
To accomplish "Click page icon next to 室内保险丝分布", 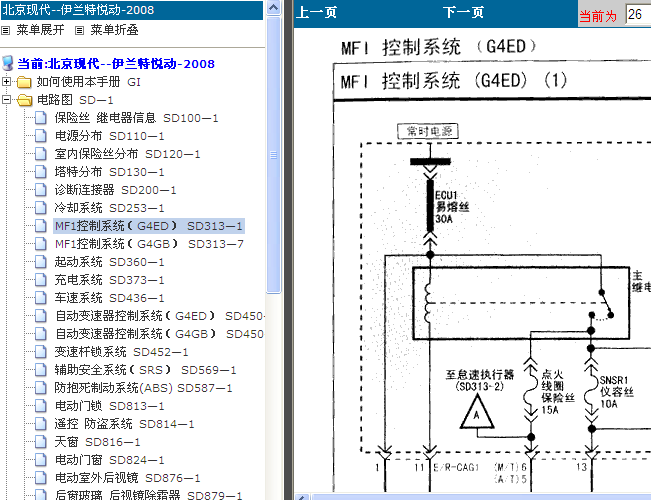I will pyautogui.click(x=41, y=154).
